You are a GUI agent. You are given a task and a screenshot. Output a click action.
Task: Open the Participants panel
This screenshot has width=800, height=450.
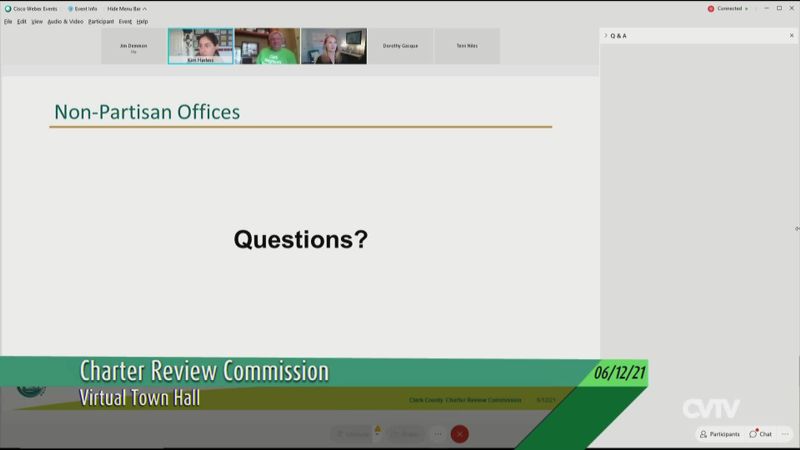click(x=720, y=434)
